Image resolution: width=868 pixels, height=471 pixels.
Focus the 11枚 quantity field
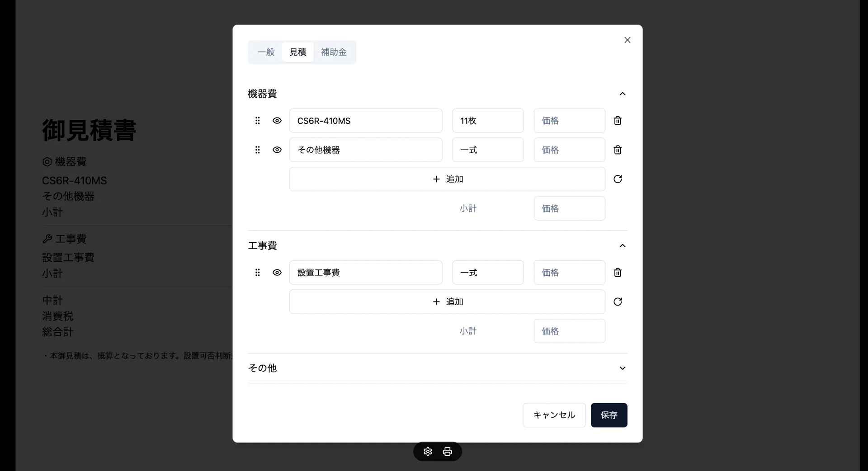tap(488, 121)
